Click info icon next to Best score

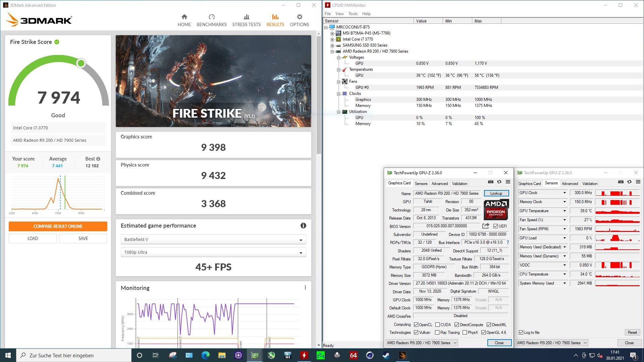(98, 159)
